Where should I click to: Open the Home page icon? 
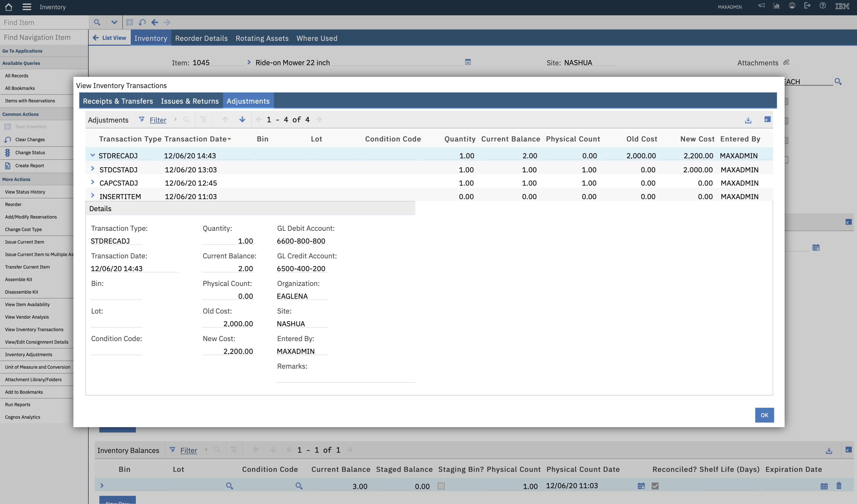(x=8, y=7)
